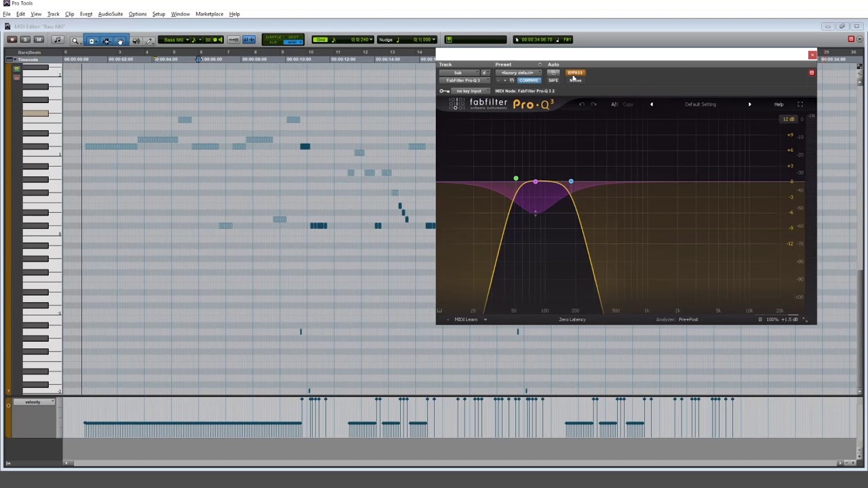This screenshot has width=868, height=488.
Task: Enter Pro-Q 3 full screen mode
Action: click(x=800, y=104)
